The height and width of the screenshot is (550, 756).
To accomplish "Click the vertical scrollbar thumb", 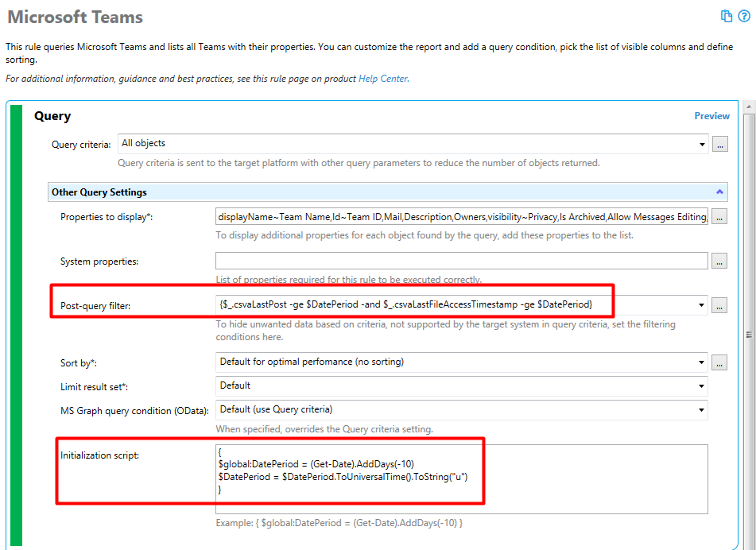I will 749,334.
